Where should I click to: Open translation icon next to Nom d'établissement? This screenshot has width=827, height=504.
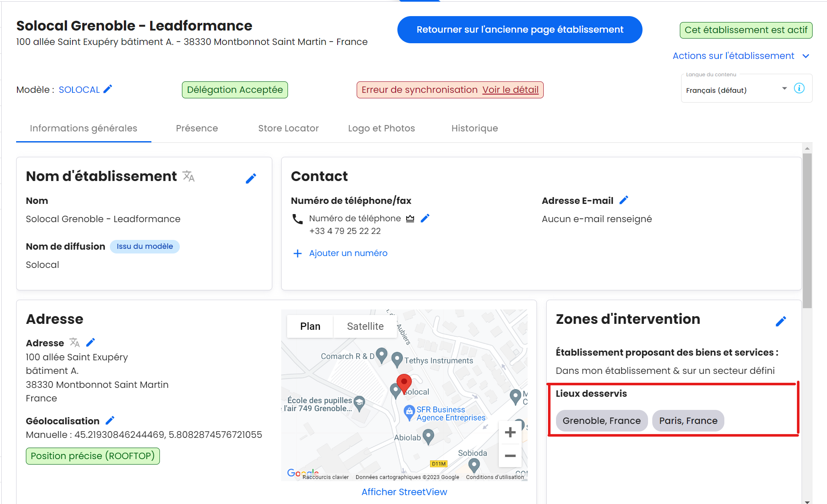click(x=189, y=176)
